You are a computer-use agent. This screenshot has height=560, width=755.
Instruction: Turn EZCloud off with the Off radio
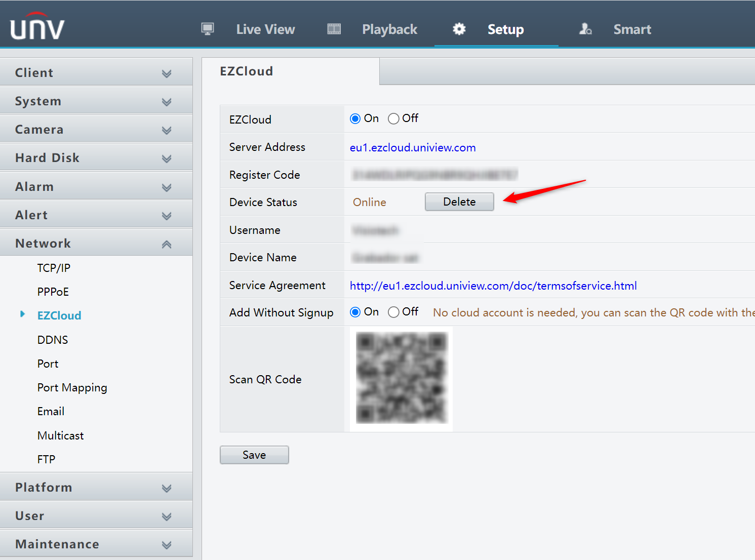point(393,118)
